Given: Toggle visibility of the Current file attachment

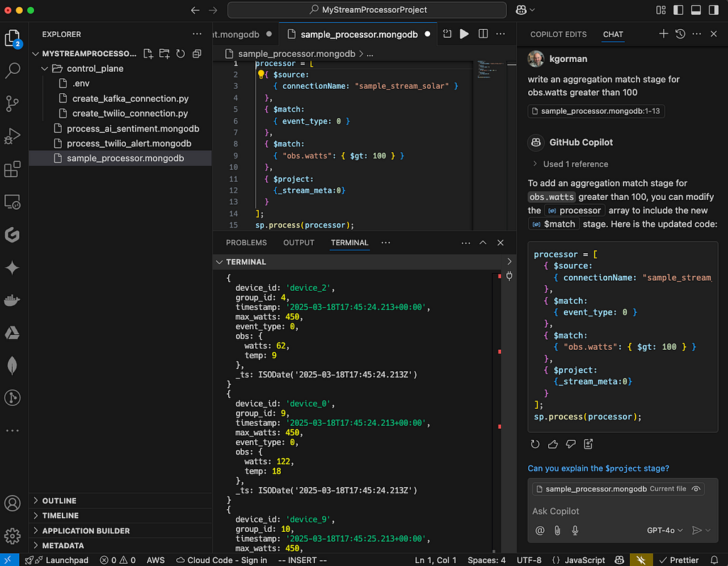Looking at the screenshot, I should pos(695,488).
